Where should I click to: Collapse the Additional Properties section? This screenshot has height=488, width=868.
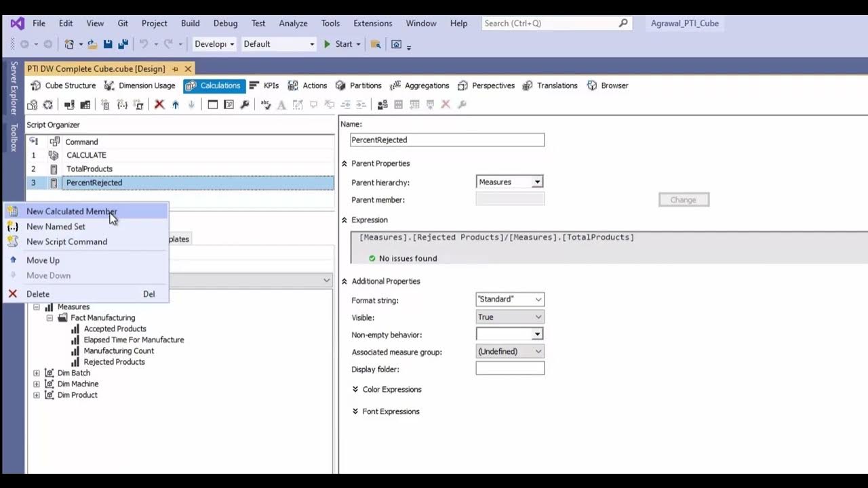coord(344,281)
